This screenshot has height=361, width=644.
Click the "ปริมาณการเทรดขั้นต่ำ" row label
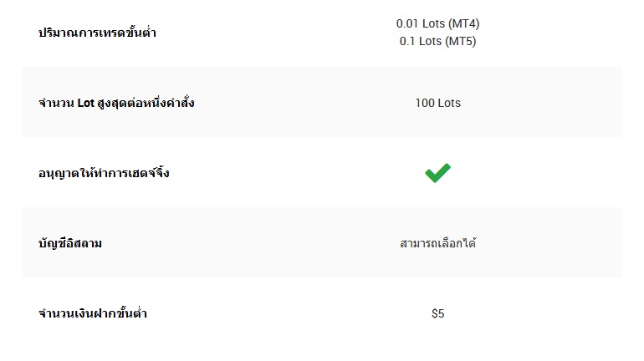[97, 33]
